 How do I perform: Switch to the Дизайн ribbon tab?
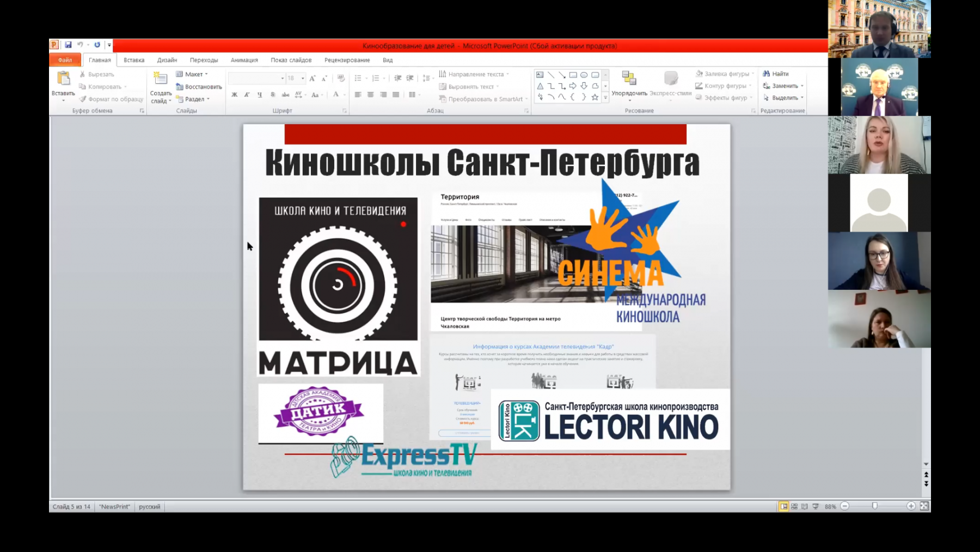[x=167, y=60]
